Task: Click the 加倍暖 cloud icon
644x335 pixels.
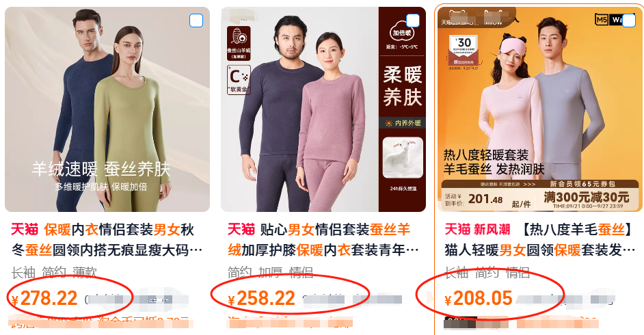Action: tap(402, 32)
